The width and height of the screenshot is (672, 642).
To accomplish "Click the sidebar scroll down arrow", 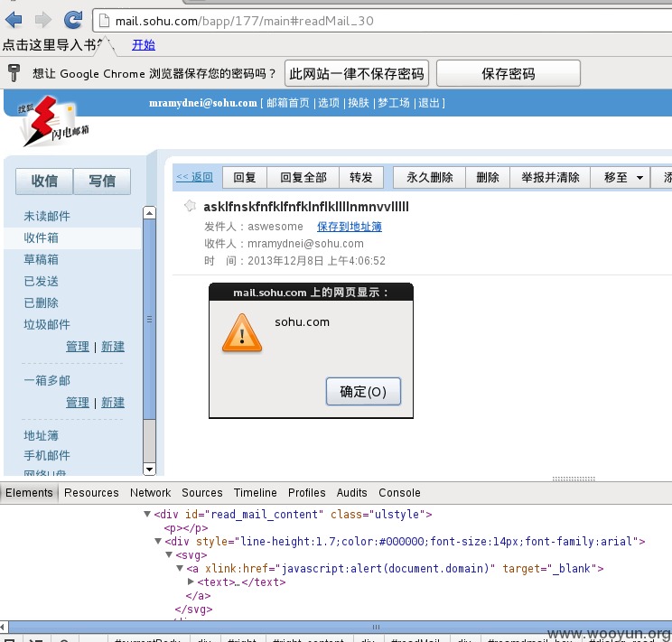I will point(149,469).
